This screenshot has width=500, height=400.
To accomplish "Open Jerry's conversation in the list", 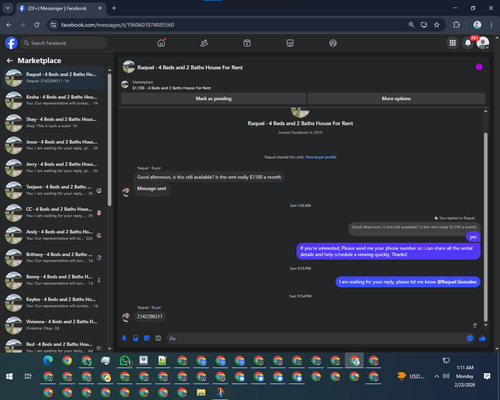I will [x=54, y=167].
